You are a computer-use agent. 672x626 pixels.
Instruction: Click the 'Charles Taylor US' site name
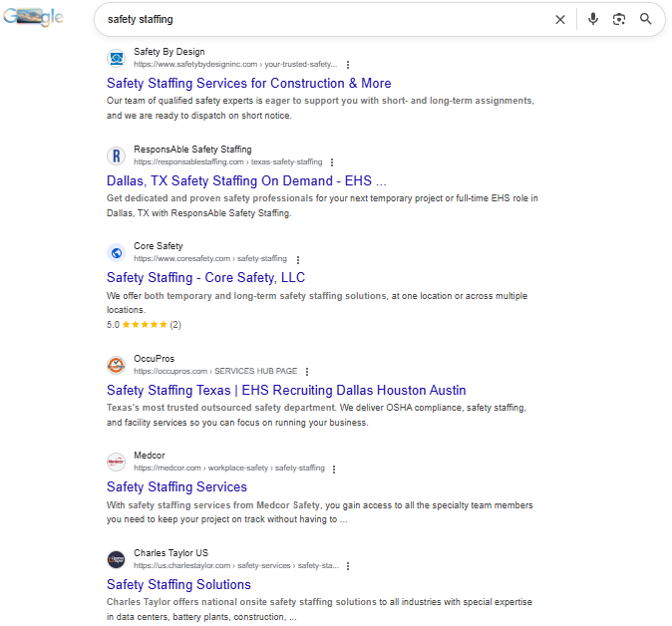tap(171, 553)
